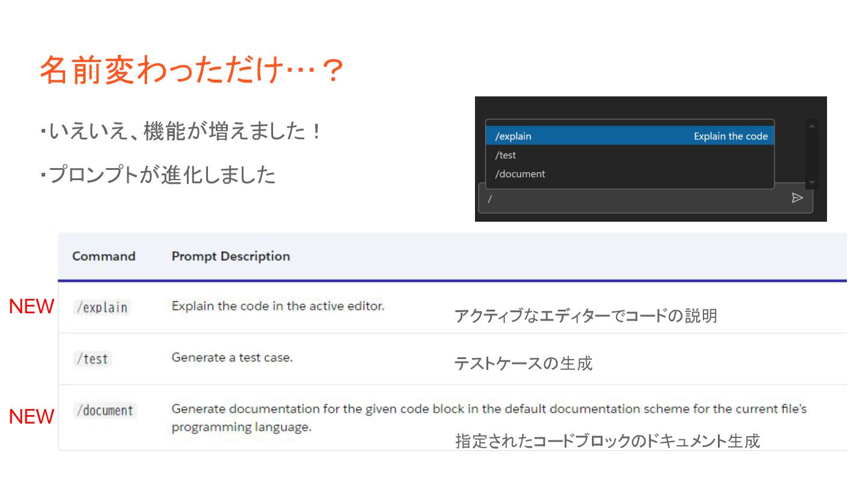Click the NEW label beside /explain
Screen dimensions: 868x488
[32, 307]
